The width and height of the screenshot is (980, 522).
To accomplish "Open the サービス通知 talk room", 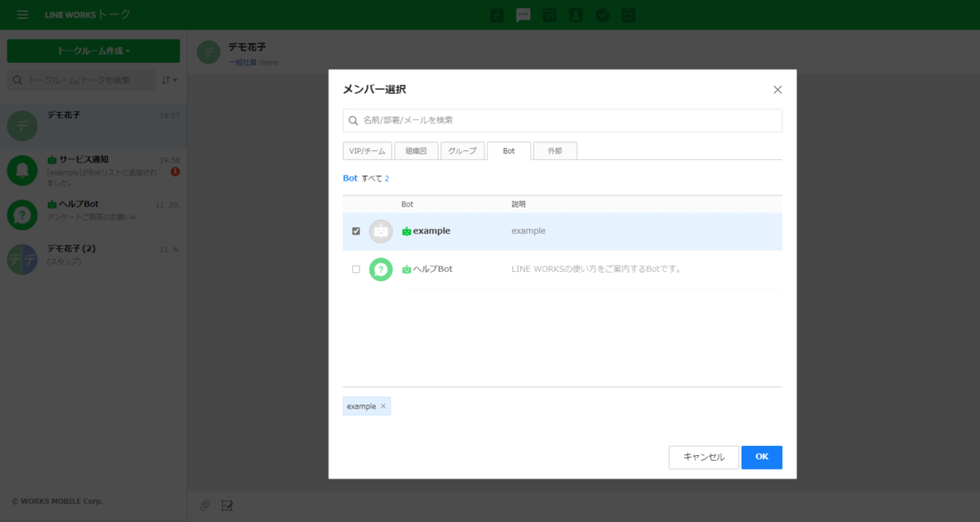I will pos(93,169).
